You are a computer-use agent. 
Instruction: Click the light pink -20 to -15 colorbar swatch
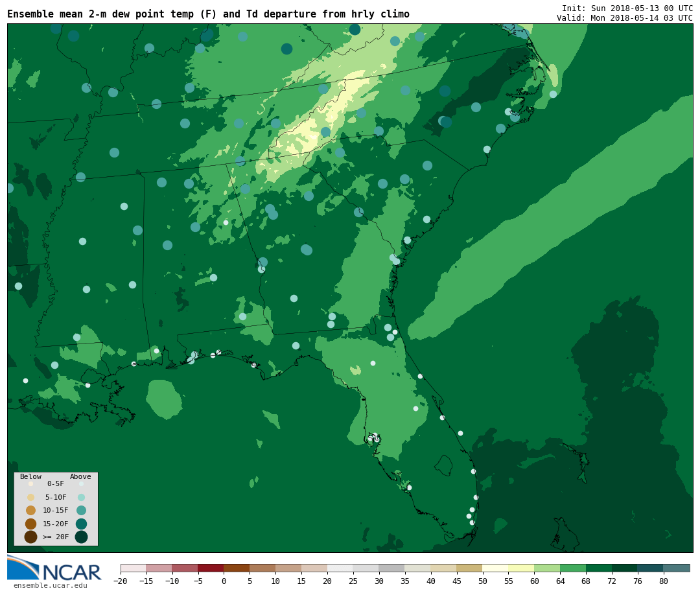click(x=133, y=568)
